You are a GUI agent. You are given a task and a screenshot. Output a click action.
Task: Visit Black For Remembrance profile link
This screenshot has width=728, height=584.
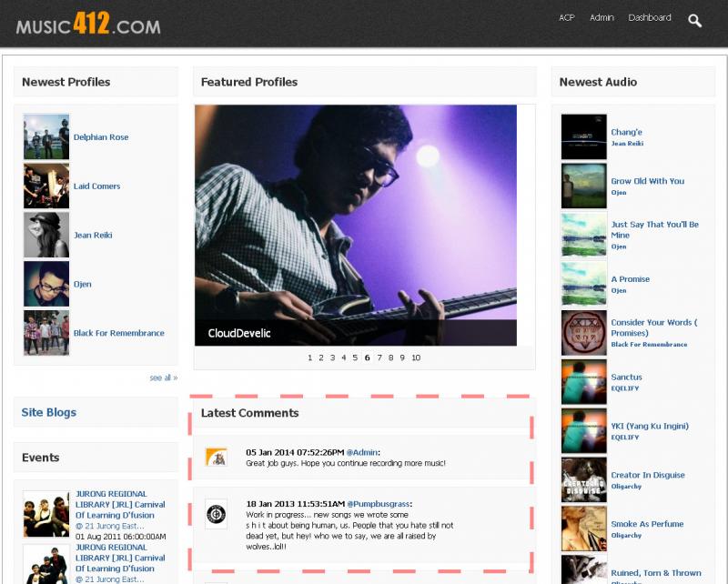[119, 333]
